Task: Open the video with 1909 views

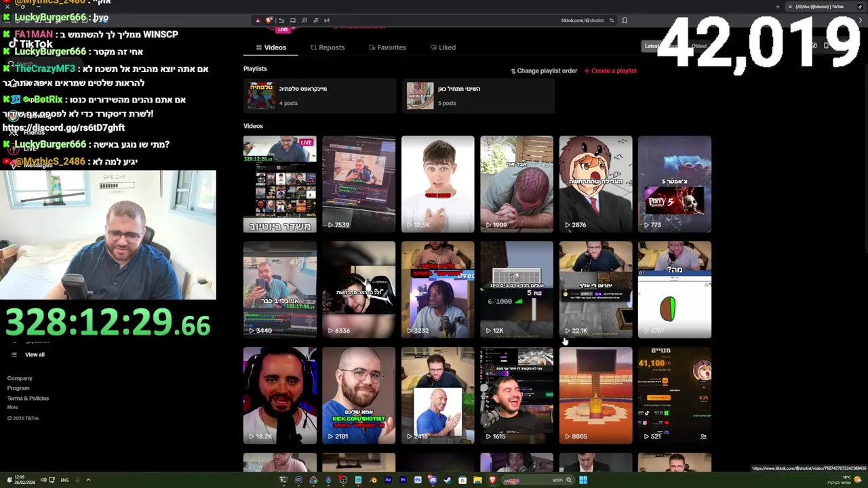Action: 517,184
